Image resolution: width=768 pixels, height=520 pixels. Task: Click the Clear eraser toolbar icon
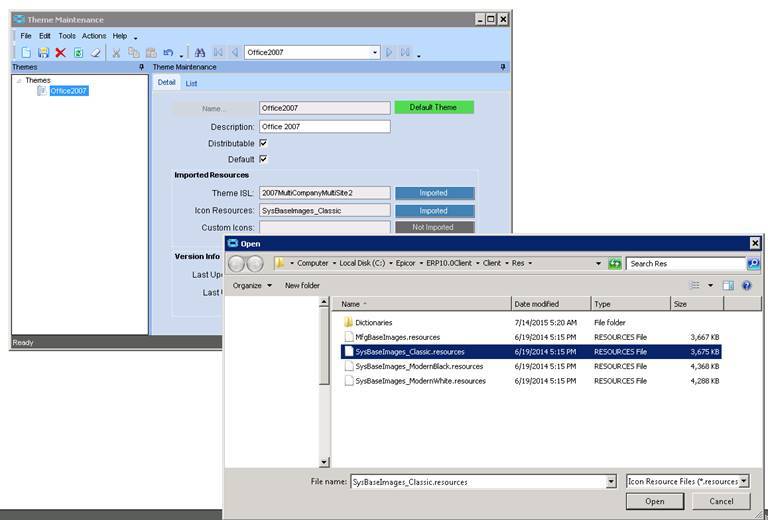(x=96, y=52)
